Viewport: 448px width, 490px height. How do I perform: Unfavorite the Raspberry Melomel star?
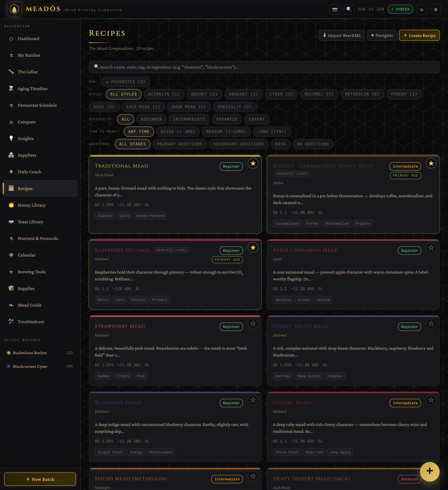(x=253, y=247)
